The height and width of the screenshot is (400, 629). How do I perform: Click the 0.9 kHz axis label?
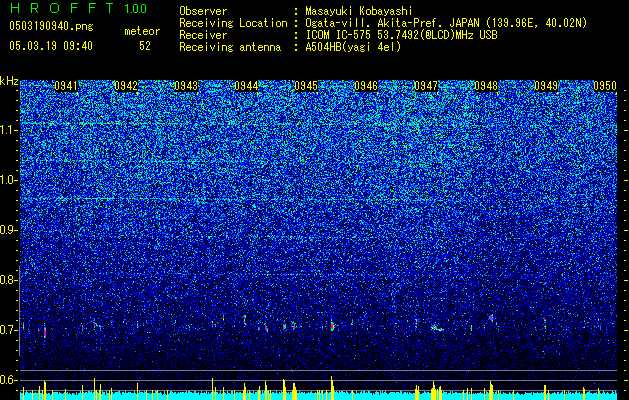point(8,230)
